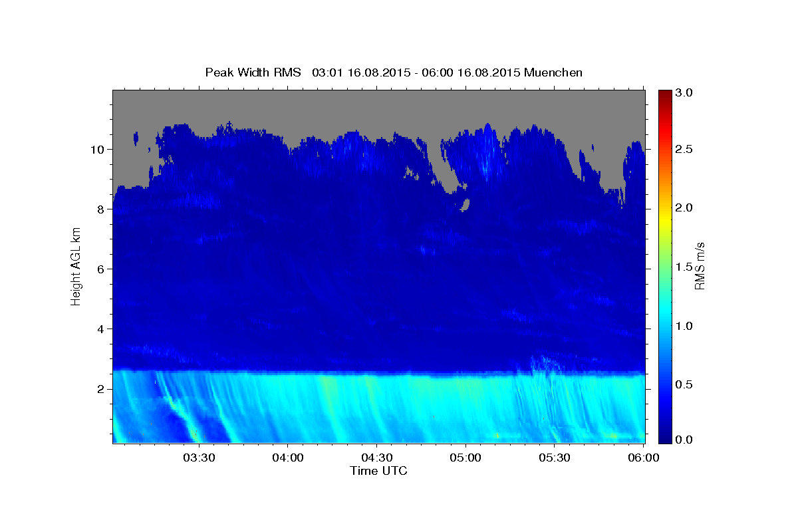Click the 'Muenchen' station name in title
Image resolution: width=798 pixels, height=532 pixels.
point(553,72)
